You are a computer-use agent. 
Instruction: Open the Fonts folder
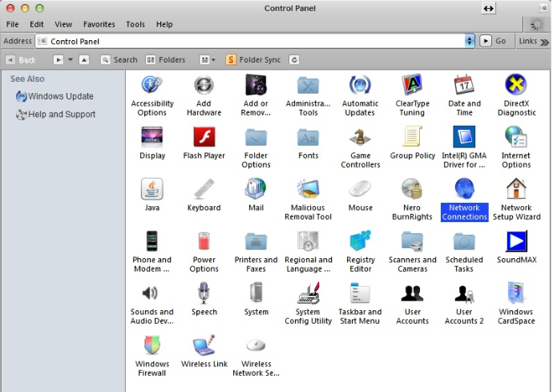tap(308, 143)
